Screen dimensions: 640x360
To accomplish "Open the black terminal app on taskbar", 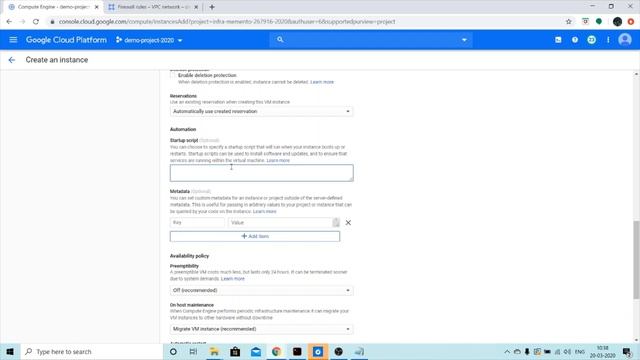I will 297,351.
